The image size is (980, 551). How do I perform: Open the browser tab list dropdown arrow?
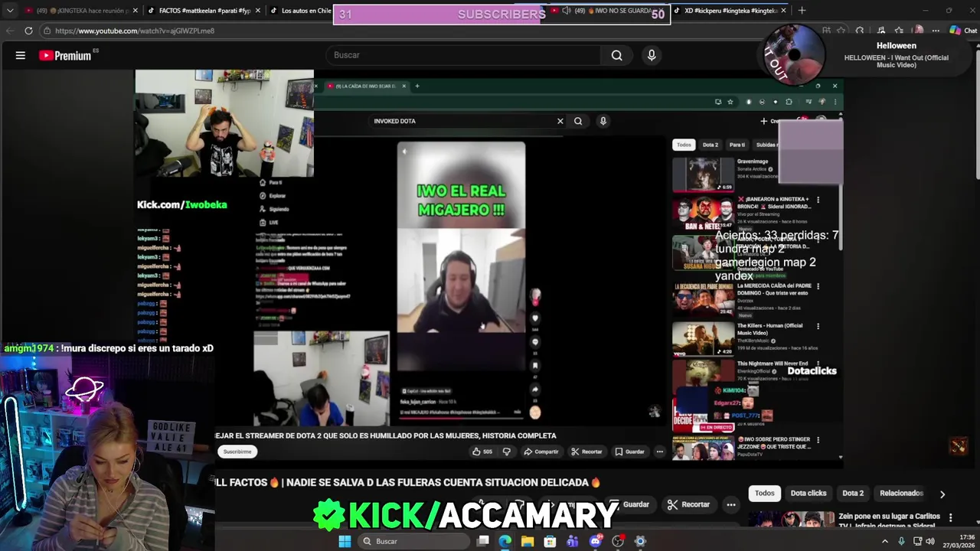pos(9,11)
